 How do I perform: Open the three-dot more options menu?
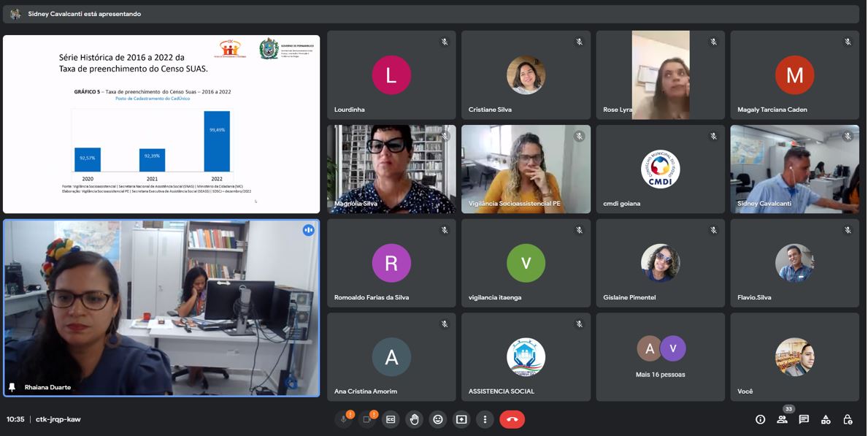tap(485, 419)
